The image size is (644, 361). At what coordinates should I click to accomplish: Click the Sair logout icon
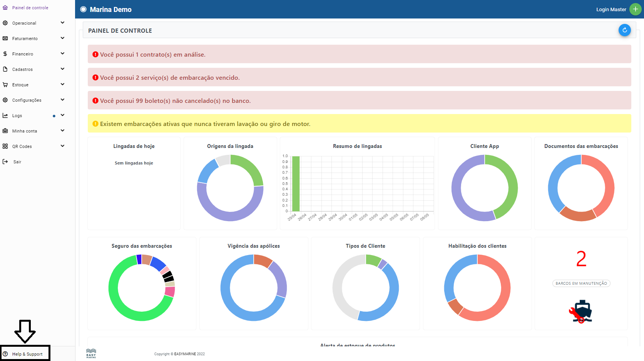[5, 162]
